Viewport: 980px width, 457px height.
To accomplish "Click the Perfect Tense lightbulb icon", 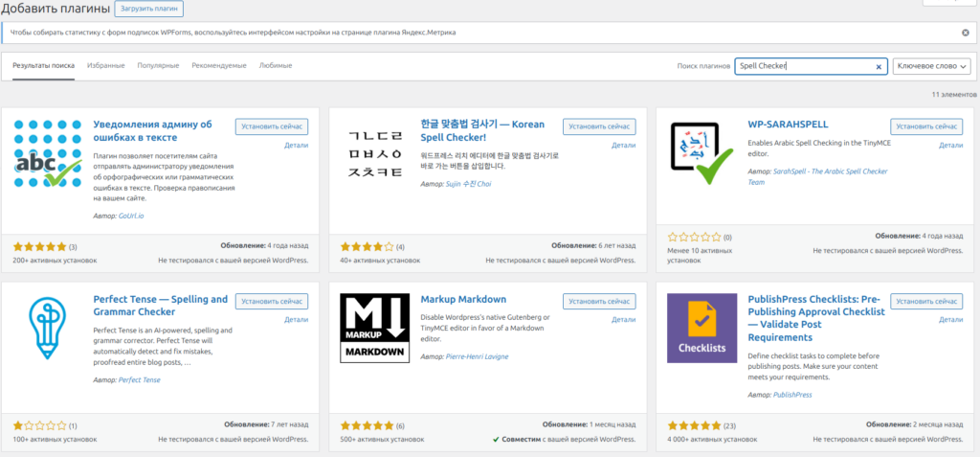I will point(48,328).
